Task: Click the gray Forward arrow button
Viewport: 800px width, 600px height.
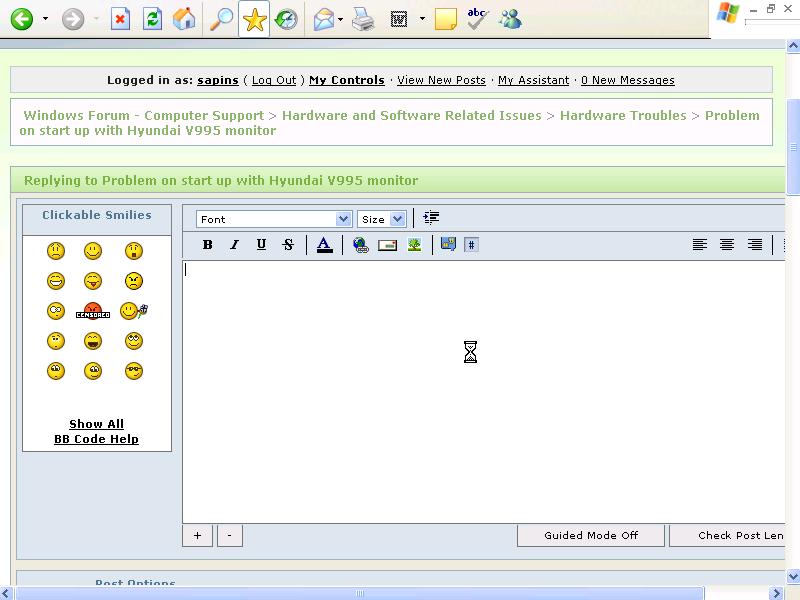Action: point(72,20)
